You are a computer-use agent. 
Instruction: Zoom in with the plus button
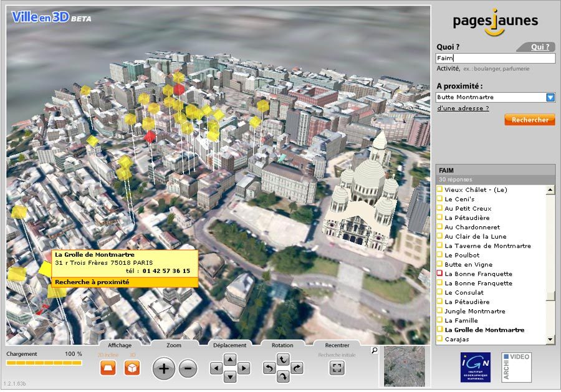pos(164,368)
